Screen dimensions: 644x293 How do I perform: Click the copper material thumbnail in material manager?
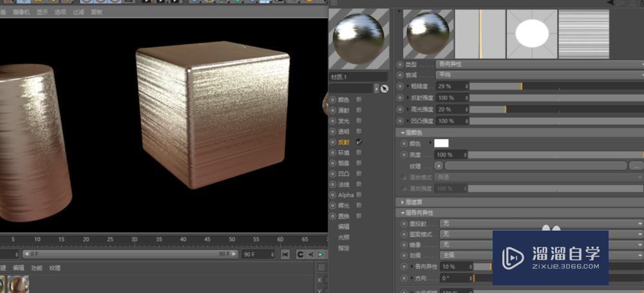click(18, 284)
